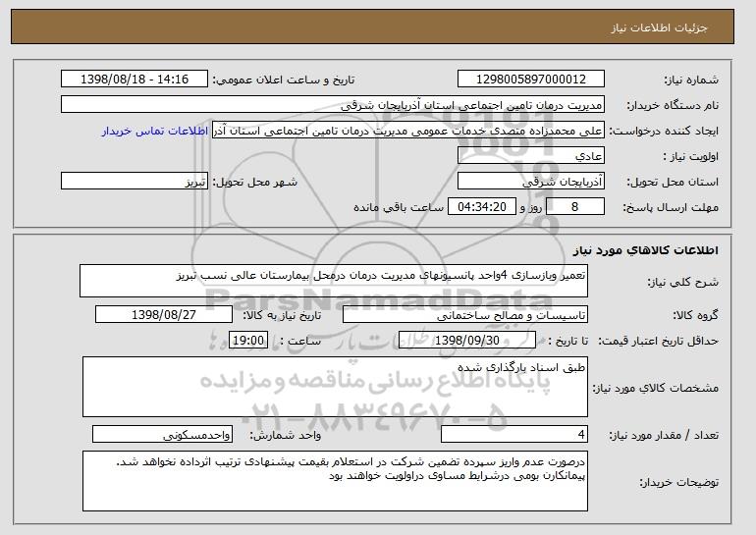
Task: Click the remaining days field showing 8
Action: (x=575, y=207)
